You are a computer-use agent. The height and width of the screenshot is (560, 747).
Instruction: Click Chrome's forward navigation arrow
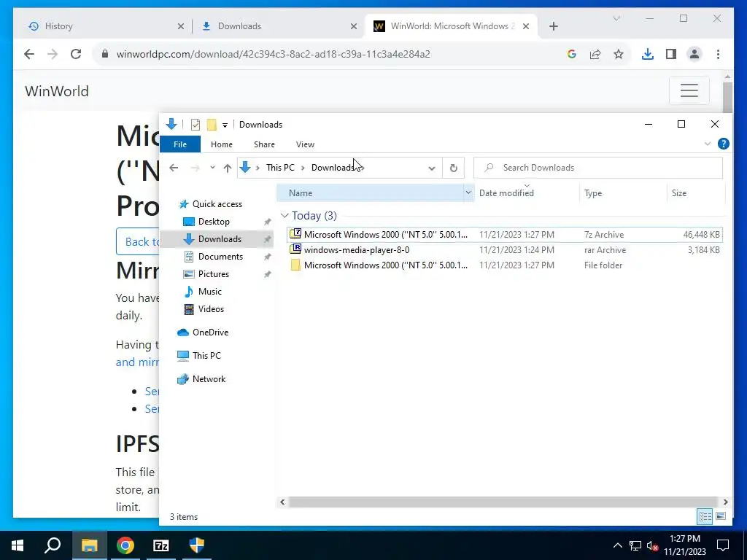(x=53, y=54)
